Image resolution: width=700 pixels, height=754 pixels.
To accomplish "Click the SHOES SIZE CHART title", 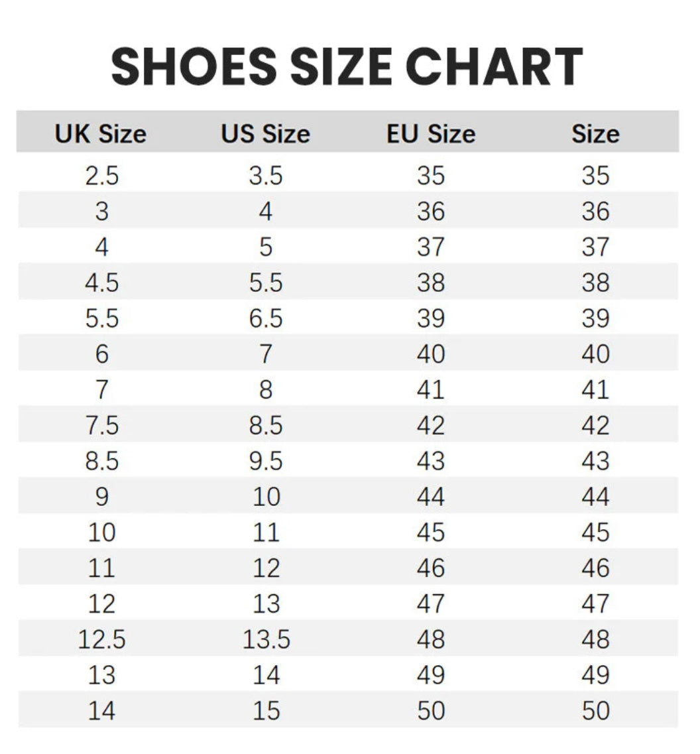I will pos(347,66).
